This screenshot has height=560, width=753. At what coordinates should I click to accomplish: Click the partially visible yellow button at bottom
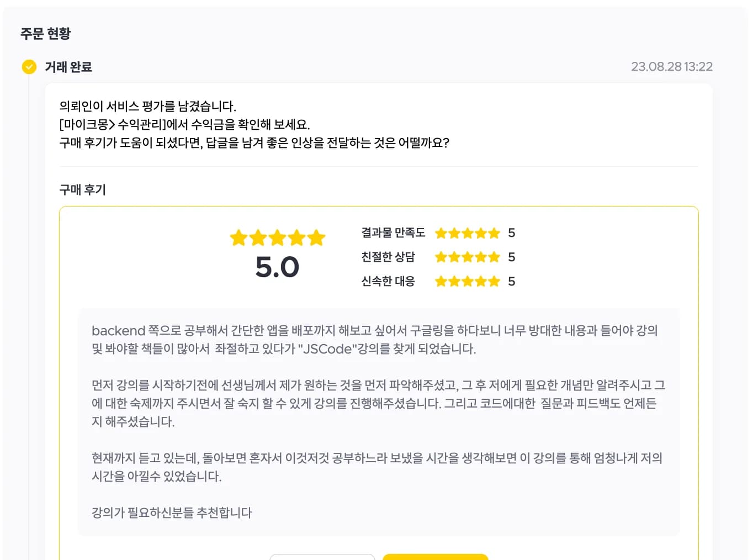pos(436,557)
